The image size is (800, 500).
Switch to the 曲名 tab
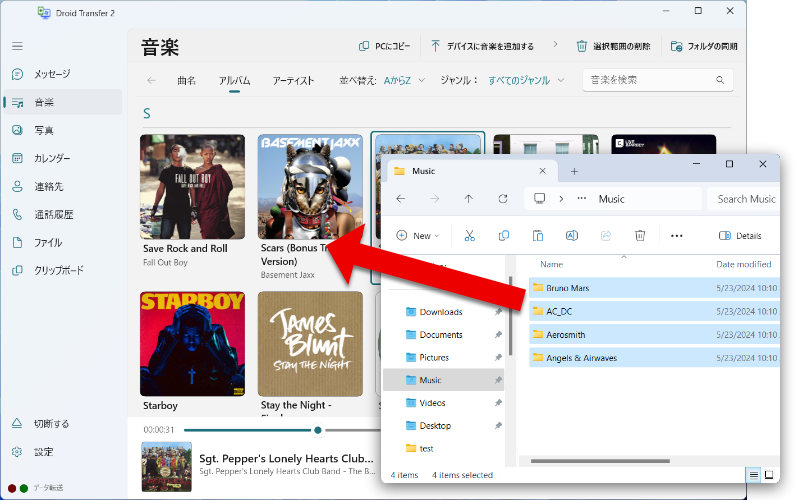(186, 81)
